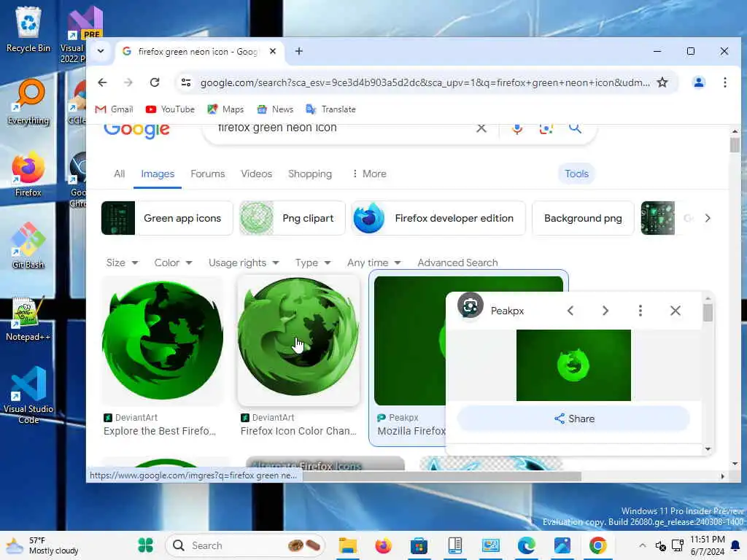The height and width of the screenshot is (560, 747).
Task: Open the Windows Start menu
Action: point(145,545)
